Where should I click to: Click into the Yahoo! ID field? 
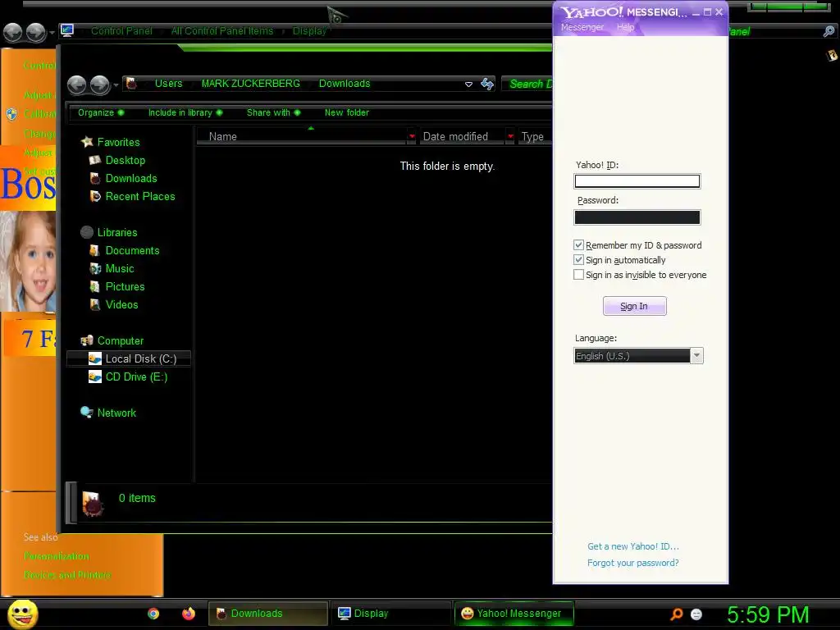pos(637,181)
